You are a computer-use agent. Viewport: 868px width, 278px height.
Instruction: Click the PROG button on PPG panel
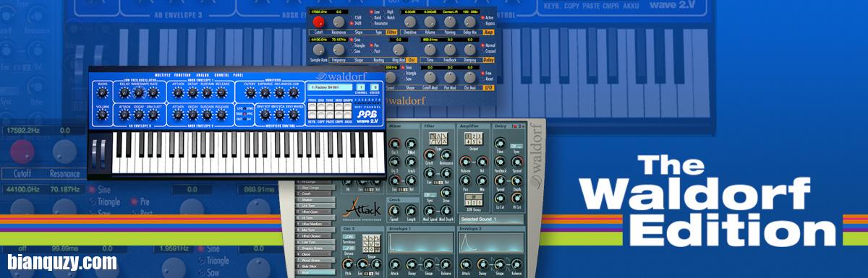pyautogui.click(x=312, y=106)
